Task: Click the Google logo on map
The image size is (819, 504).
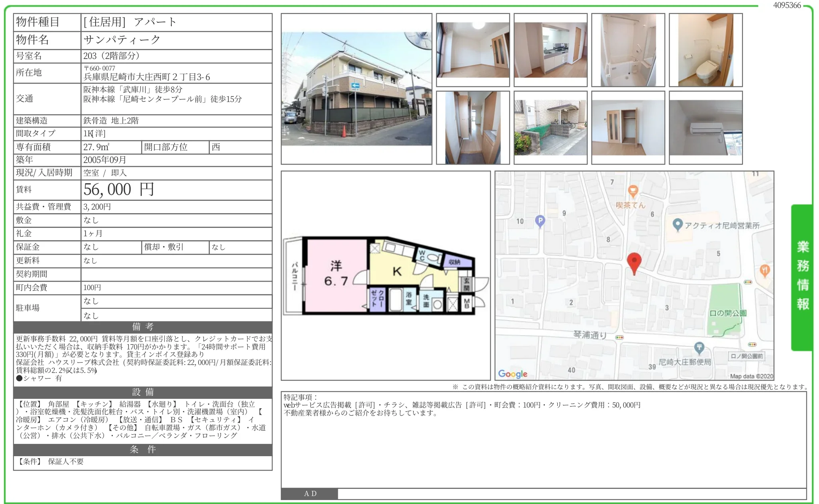Action: pyautogui.click(x=513, y=374)
